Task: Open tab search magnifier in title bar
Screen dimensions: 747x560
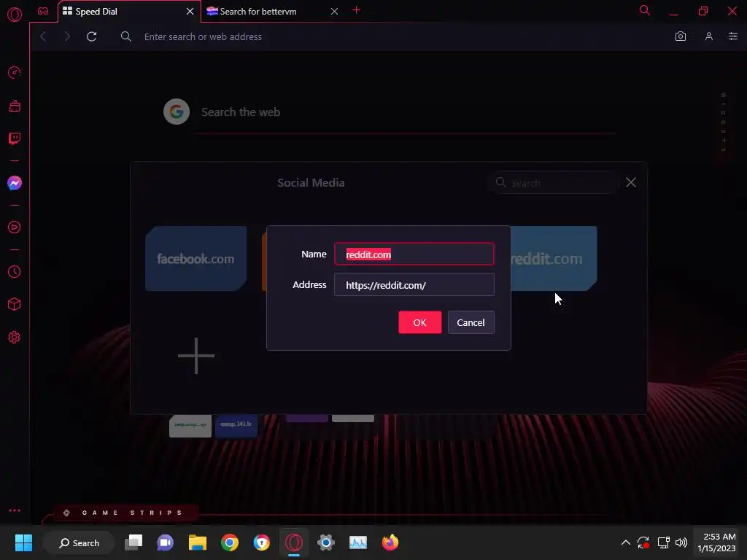Action: [x=645, y=10]
